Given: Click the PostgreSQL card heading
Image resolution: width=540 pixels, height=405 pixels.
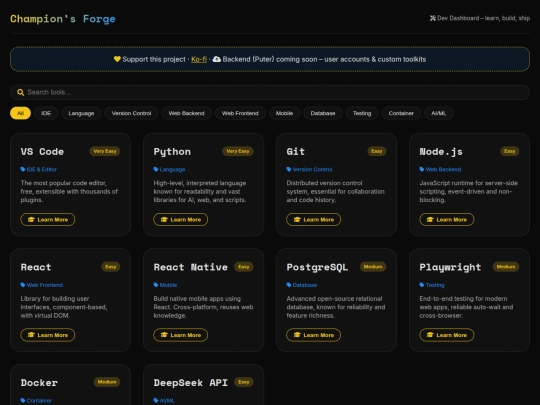Looking at the screenshot, I should (317, 267).
